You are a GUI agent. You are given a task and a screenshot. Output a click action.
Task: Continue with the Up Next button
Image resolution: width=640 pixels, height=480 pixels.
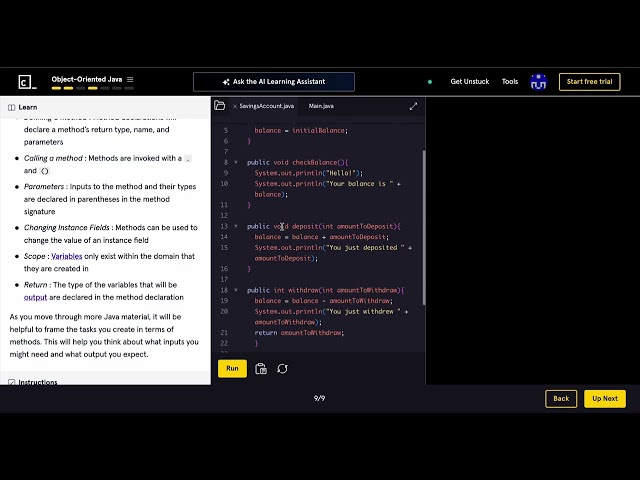(605, 399)
